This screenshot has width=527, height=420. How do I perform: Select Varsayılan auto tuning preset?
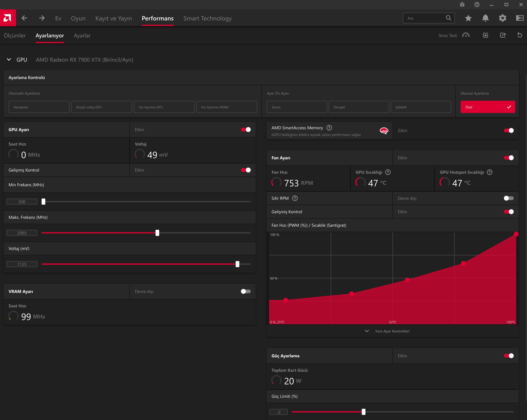39,107
